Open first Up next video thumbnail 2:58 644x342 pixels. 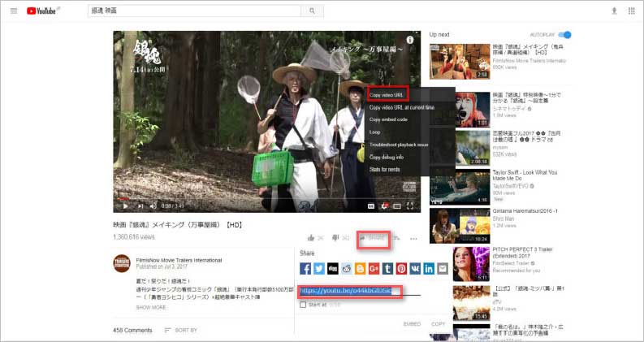click(460, 62)
